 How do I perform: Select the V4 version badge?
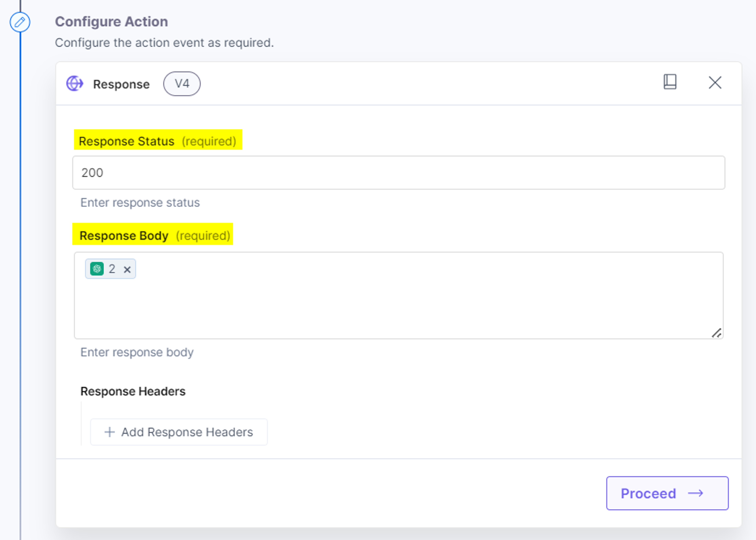click(182, 84)
